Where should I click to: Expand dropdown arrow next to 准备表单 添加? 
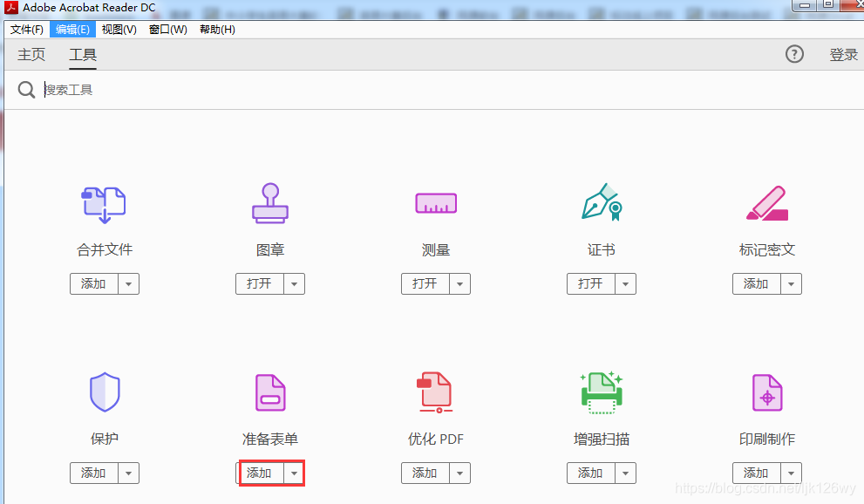pos(294,473)
